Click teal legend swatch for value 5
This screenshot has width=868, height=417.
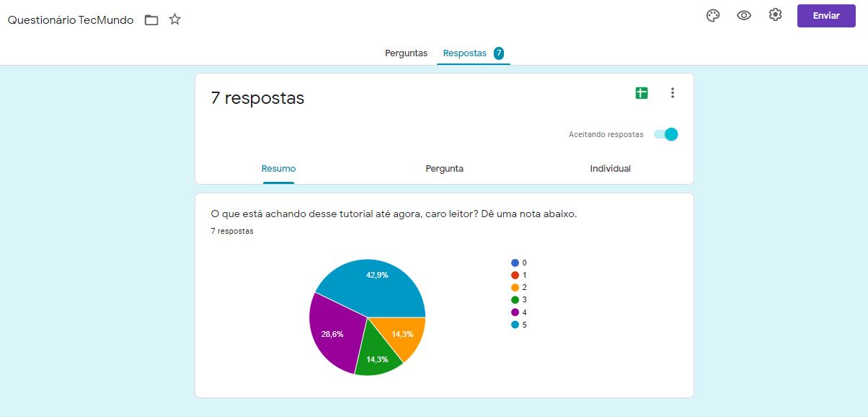[x=515, y=325]
